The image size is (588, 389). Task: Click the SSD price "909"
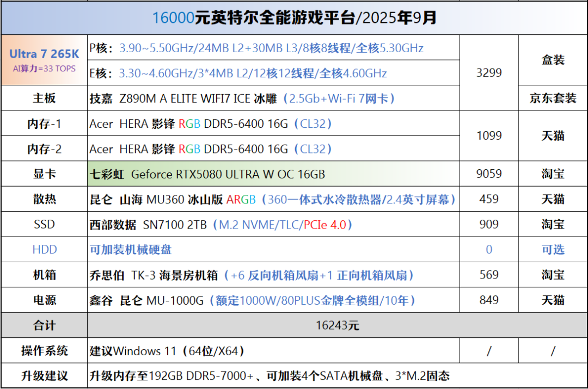tap(489, 225)
